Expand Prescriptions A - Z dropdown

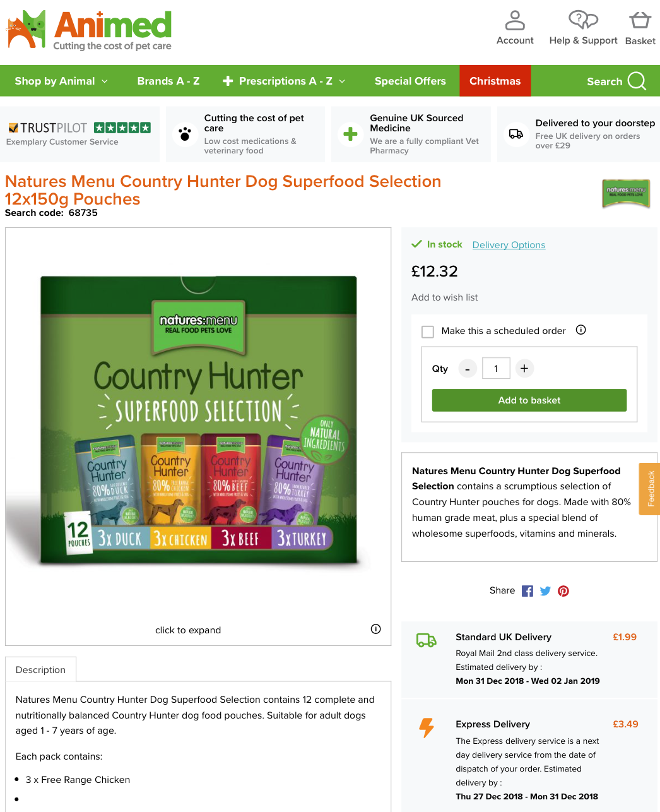(284, 81)
